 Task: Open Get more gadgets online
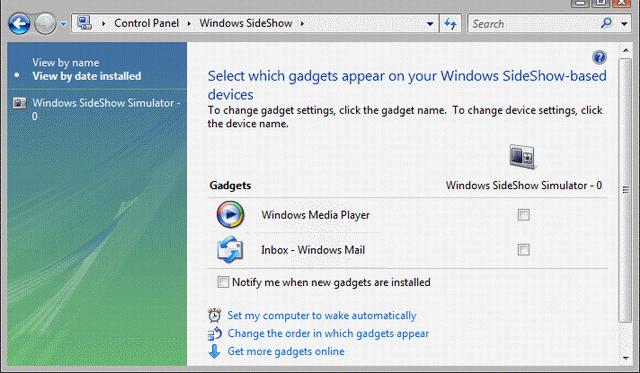[286, 351]
